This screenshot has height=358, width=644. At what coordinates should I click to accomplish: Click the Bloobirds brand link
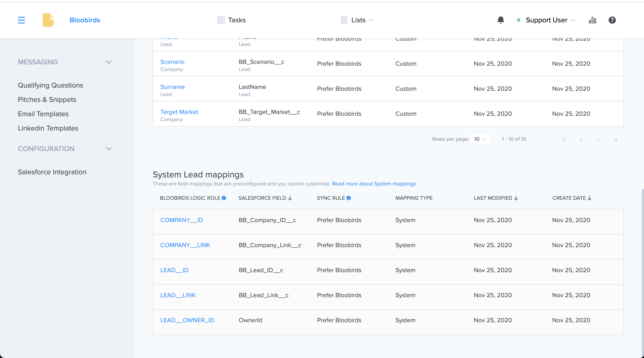[85, 20]
